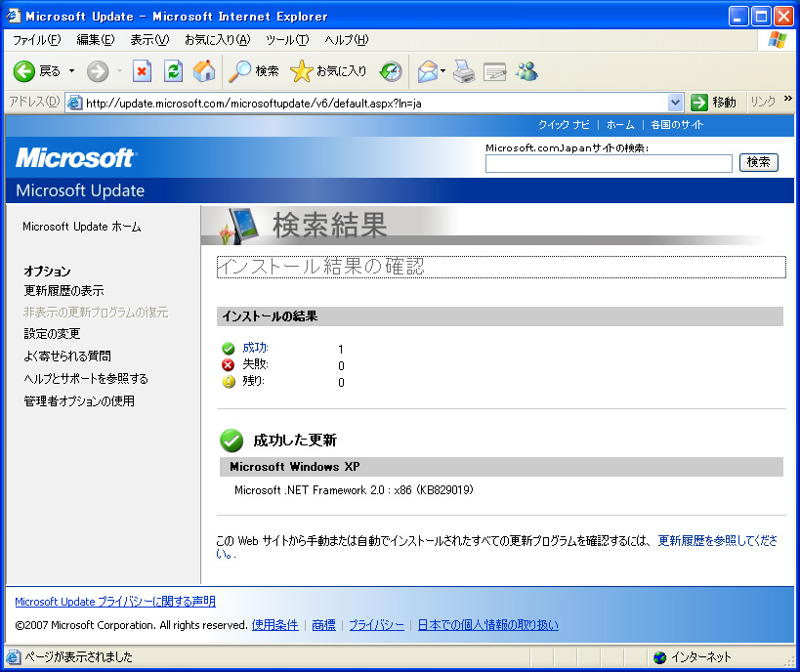The height and width of the screenshot is (672, 800).
Task: Minimize the Internet Explorer window
Action: pyautogui.click(x=738, y=17)
